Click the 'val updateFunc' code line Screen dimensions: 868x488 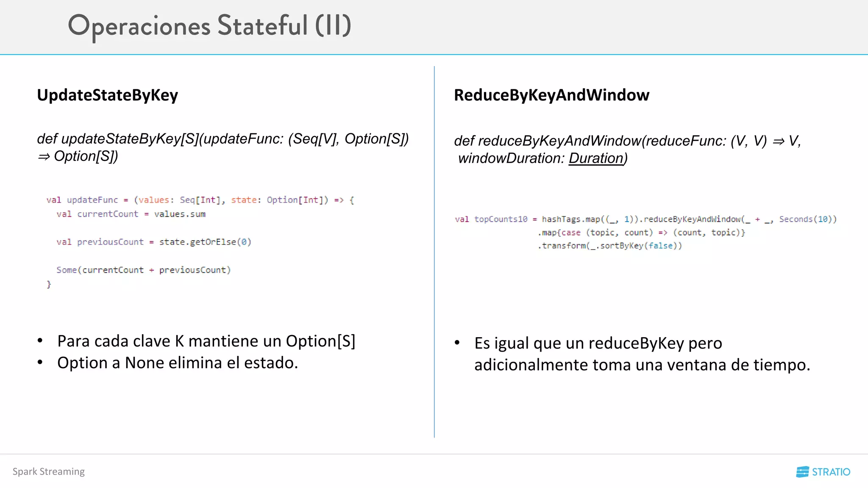200,200
